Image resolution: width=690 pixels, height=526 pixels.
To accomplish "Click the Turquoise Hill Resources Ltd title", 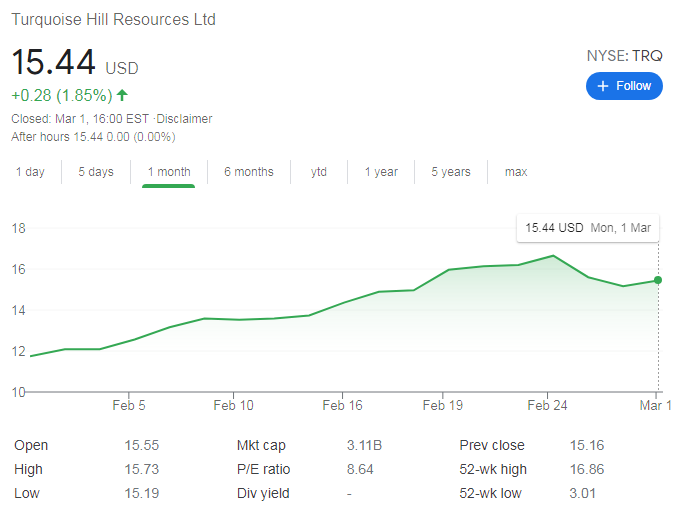I will tap(114, 20).
